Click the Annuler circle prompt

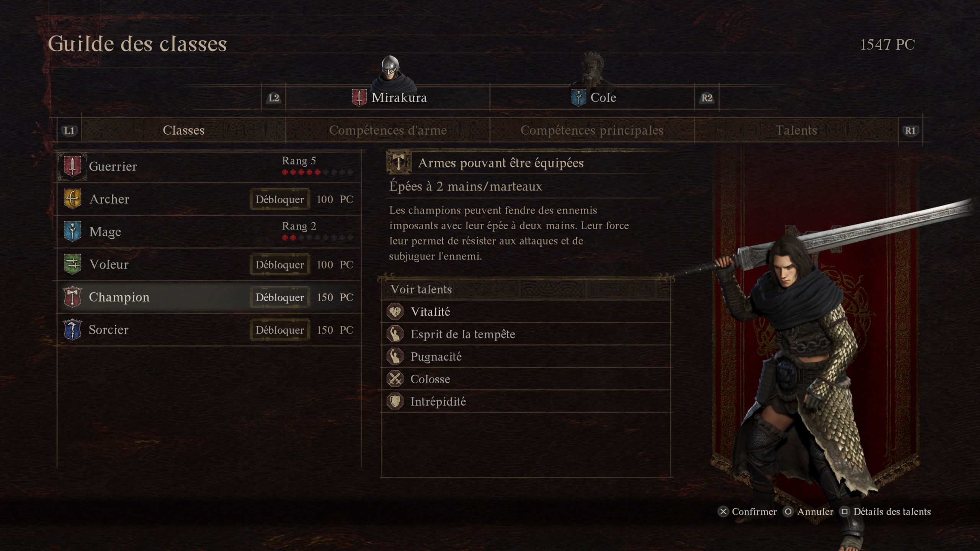808,512
